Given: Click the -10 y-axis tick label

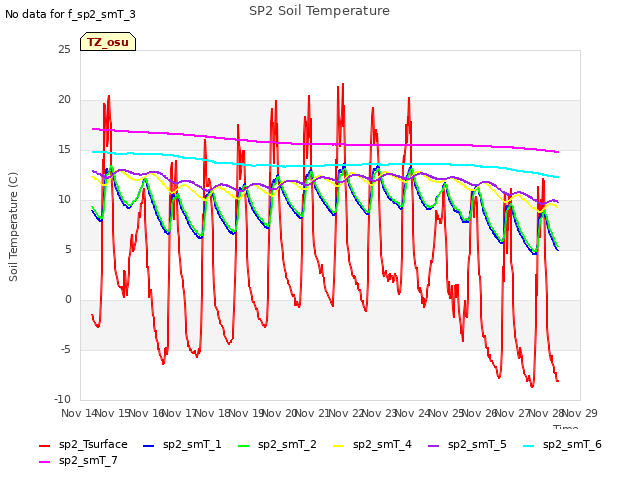Looking at the screenshot, I should click(62, 400).
